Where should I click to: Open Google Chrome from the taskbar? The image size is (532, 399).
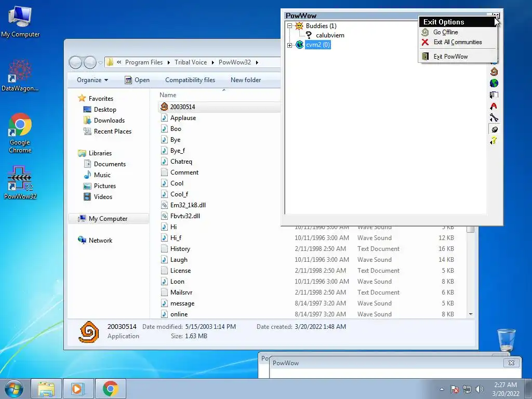[x=111, y=389]
